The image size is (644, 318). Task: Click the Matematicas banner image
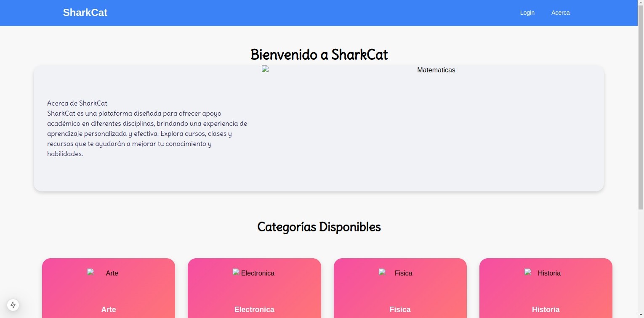click(266, 69)
